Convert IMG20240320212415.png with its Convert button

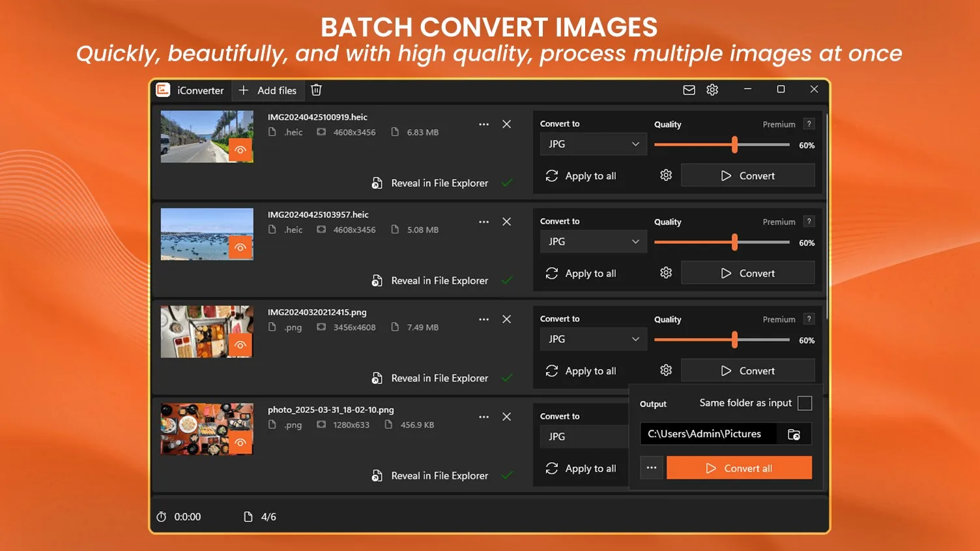pos(748,371)
